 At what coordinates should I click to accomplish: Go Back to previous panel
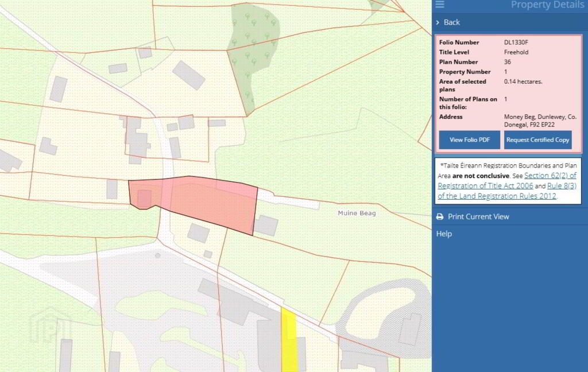[x=451, y=22]
